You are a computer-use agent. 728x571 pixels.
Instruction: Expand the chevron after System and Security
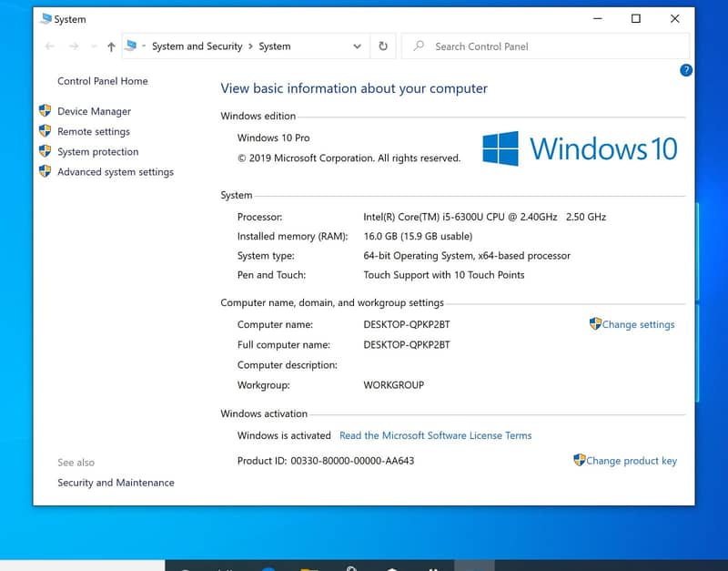point(251,46)
